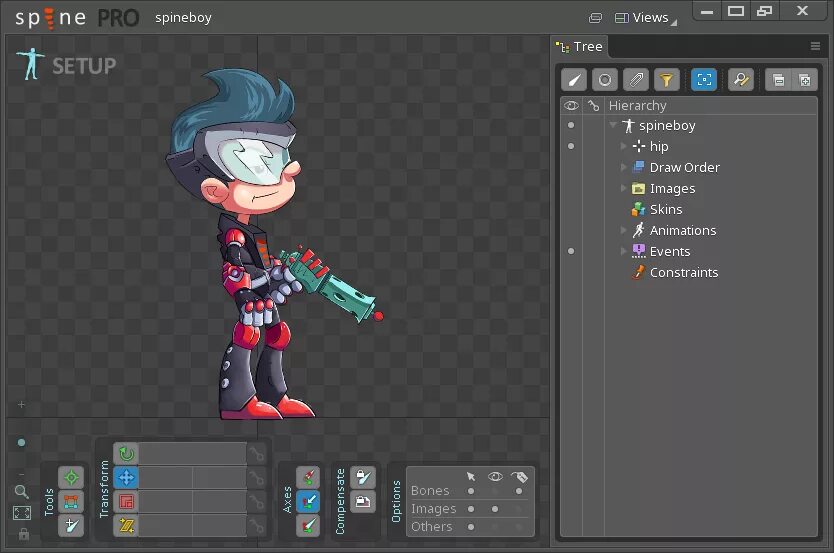Fit skeleton to viewport icon

(22, 513)
